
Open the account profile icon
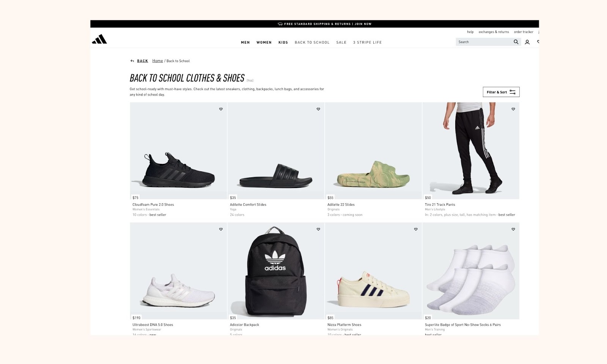[x=527, y=42]
